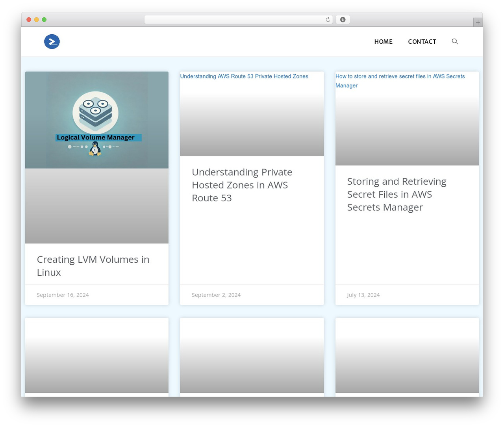Click the "September 2, 2024" date
This screenshot has width=504, height=427.
coord(216,295)
